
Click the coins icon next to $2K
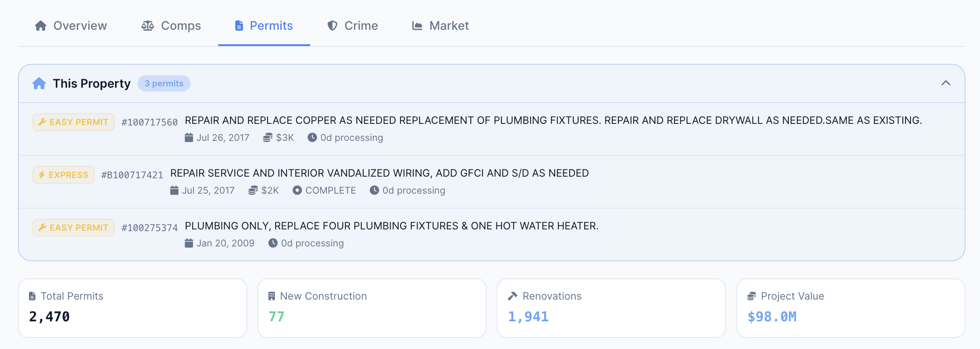253,190
